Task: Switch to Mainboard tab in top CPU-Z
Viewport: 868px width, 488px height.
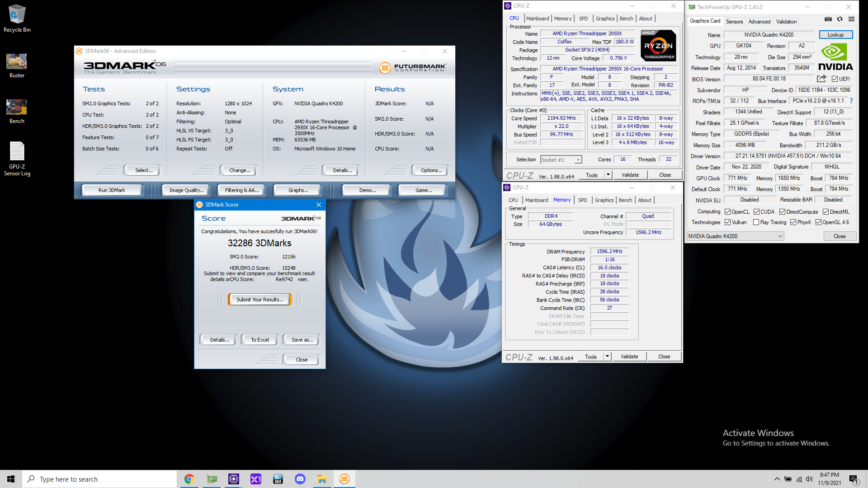Action: click(538, 19)
